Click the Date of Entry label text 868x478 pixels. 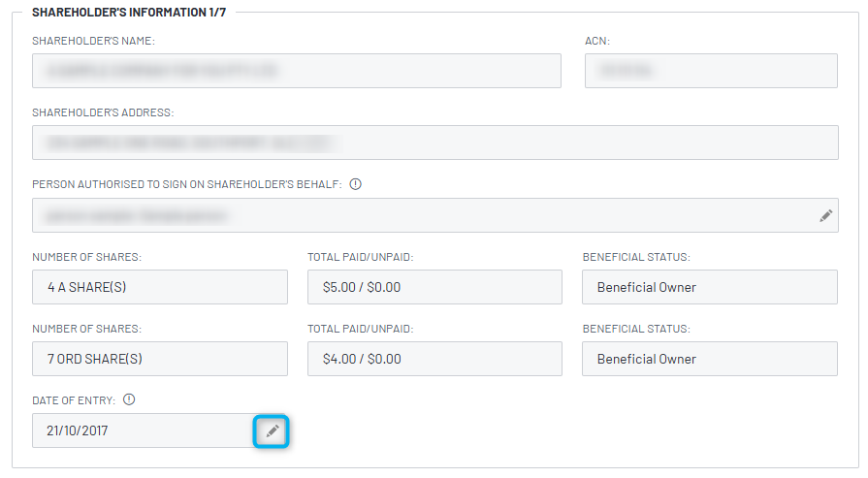pyautogui.click(x=74, y=400)
